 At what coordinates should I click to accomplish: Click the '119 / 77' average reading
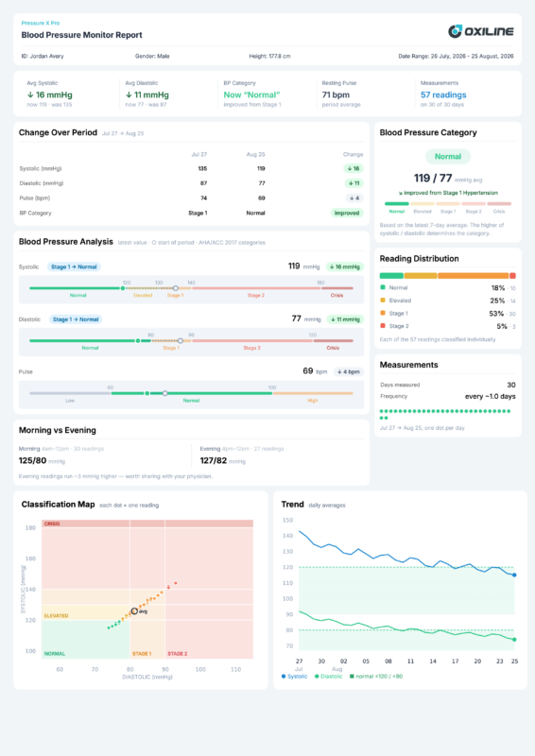coord(433,179)
